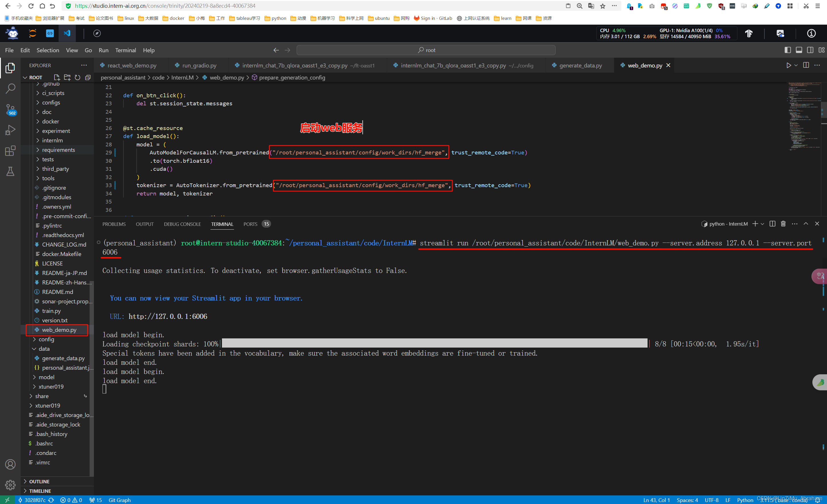Image resolution: width=827 pixels, height=504 pixels.
Task: Expand the configs folder
Action: pyautogui.click(x=57, y=102)
